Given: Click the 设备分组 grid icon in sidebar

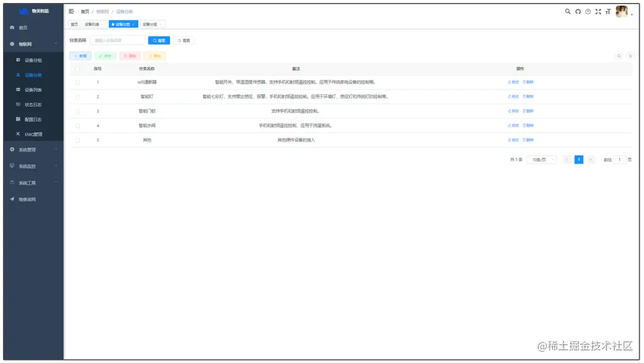Looking at the screenshot, I should [x=18, y=60].
